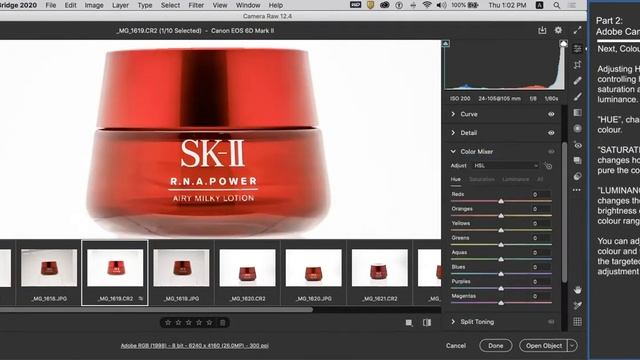
Task: Click the trash icon beside rating stars
Action: (222, 323)
